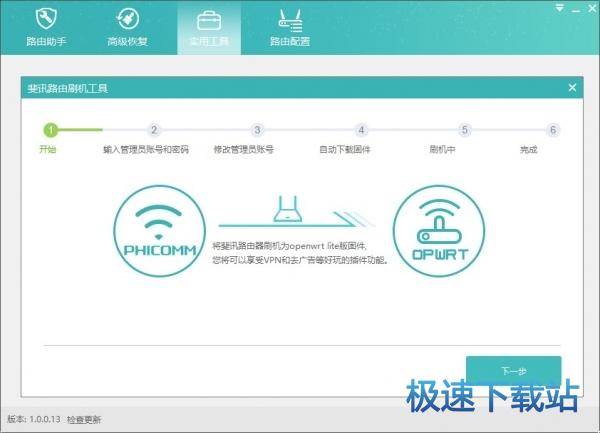
Task: Open the 路由配置 router icon
Action: click(290, 20)
